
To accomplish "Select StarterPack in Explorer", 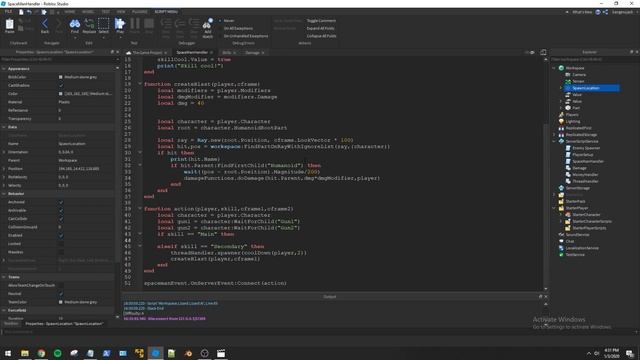I will point(576,201).
